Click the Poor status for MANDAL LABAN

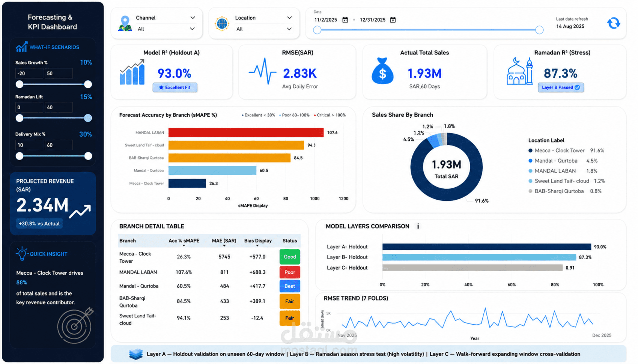290,272
